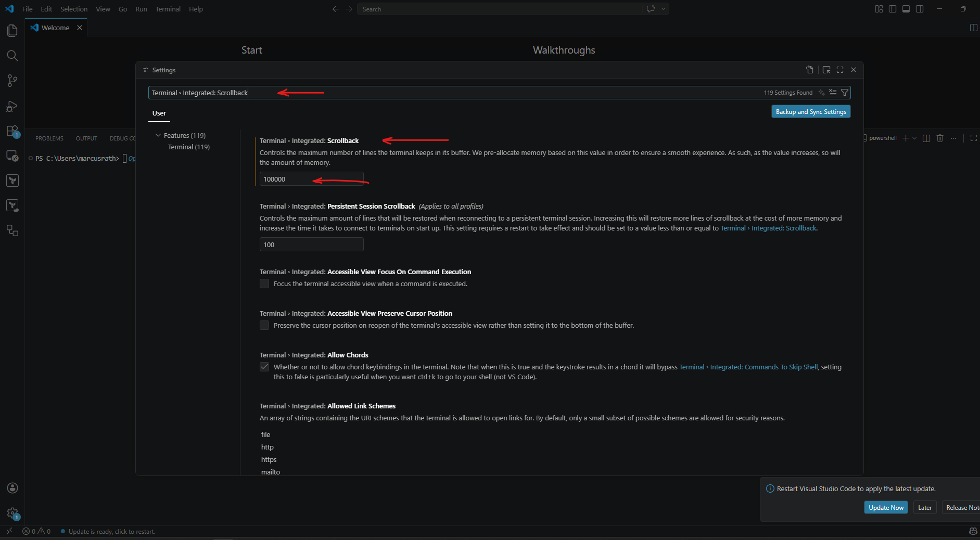980x540 pixels.
Task: Enable Accessible View Preserve Cursor Position
Action: click(264, 325)
